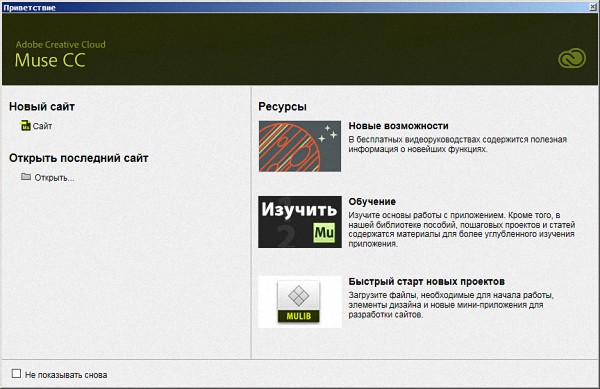Click the Новый сайт section heading

(42, 106)
